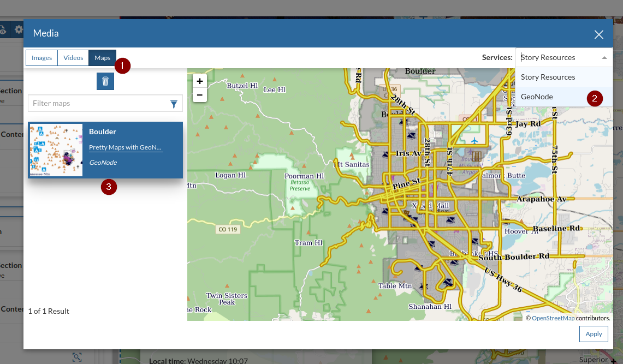Viewport: 623px width, 364px height.
Task: Select the Boulder map thumbnail
Action: (56, 150)
